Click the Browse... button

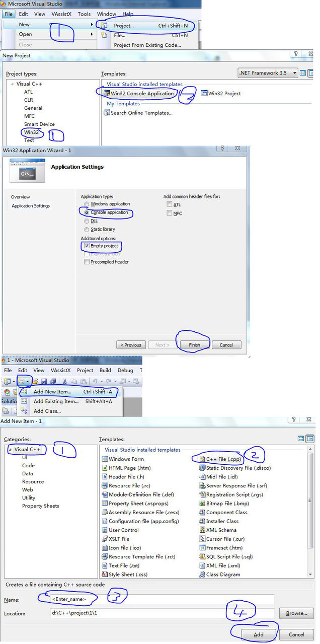(296, 613)
